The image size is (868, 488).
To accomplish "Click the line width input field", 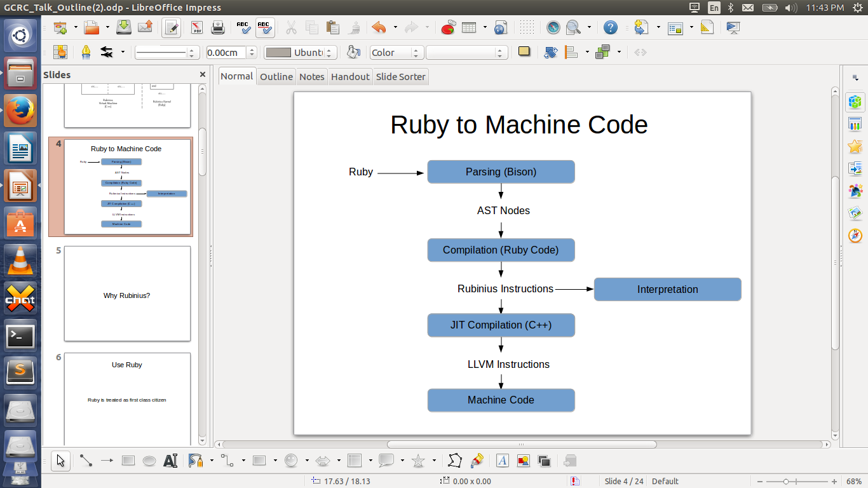I will [226, 53].
